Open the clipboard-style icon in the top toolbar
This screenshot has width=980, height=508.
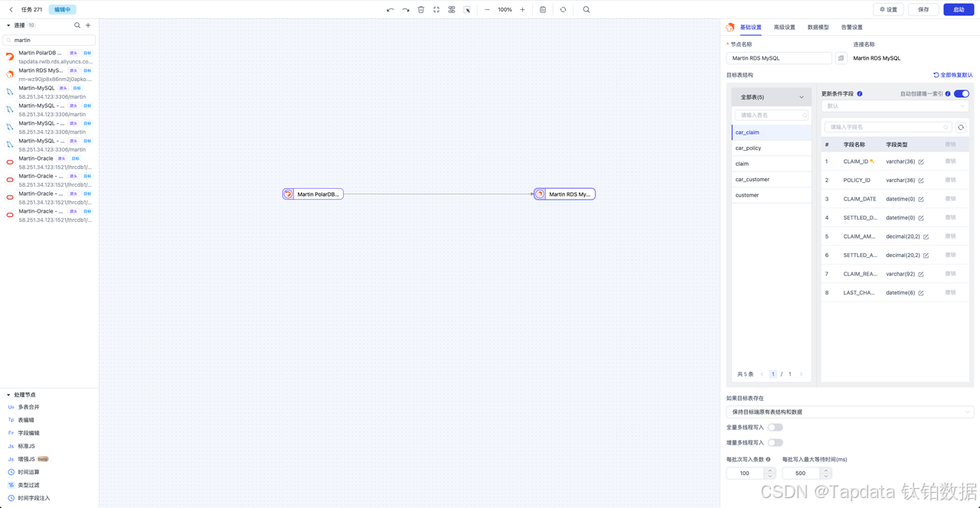click(543, 10)
